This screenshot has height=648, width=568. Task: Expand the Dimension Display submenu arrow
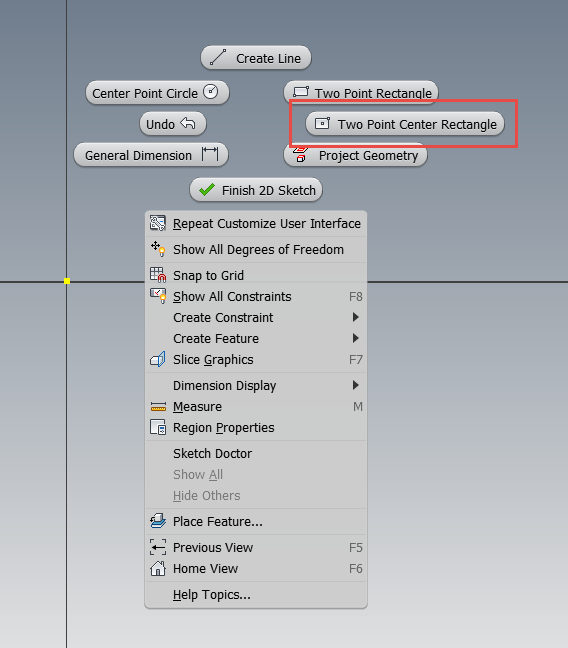(356, 385)
